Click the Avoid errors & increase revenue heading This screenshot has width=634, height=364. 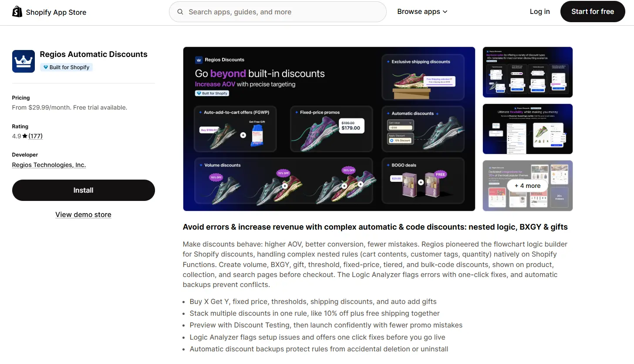click(x=375, y=227)
